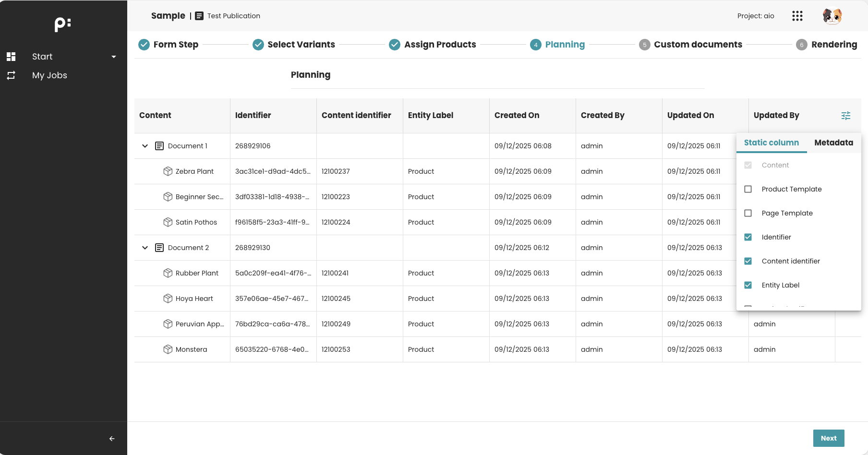Uncheck the Identifier column checkbox

(748, 237)
